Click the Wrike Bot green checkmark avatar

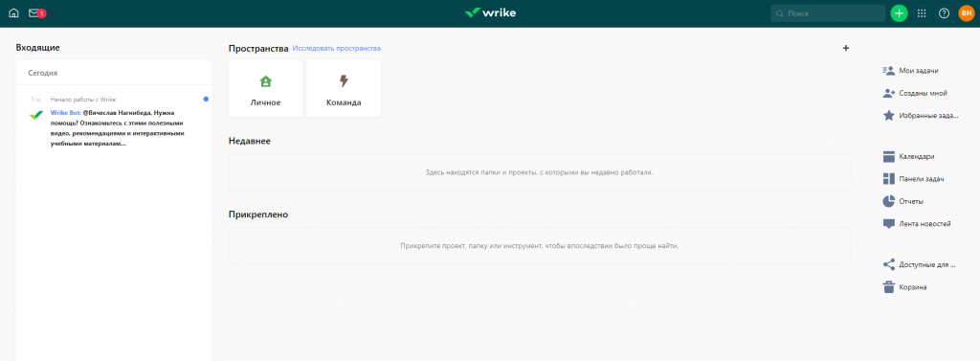pos(36,115)
